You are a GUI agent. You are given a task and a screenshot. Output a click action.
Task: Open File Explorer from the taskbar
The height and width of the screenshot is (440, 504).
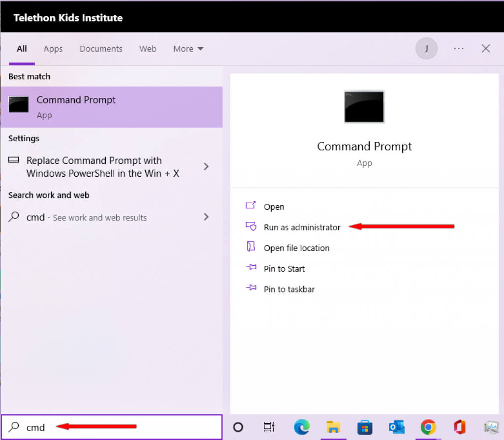pos(333,427)
